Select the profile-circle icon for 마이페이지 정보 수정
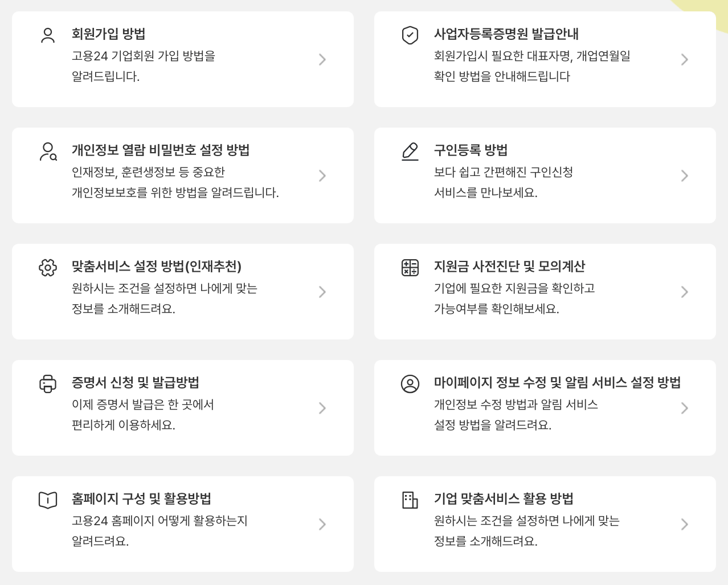Viewport: 728px width, 585px height. pos(409,384)
